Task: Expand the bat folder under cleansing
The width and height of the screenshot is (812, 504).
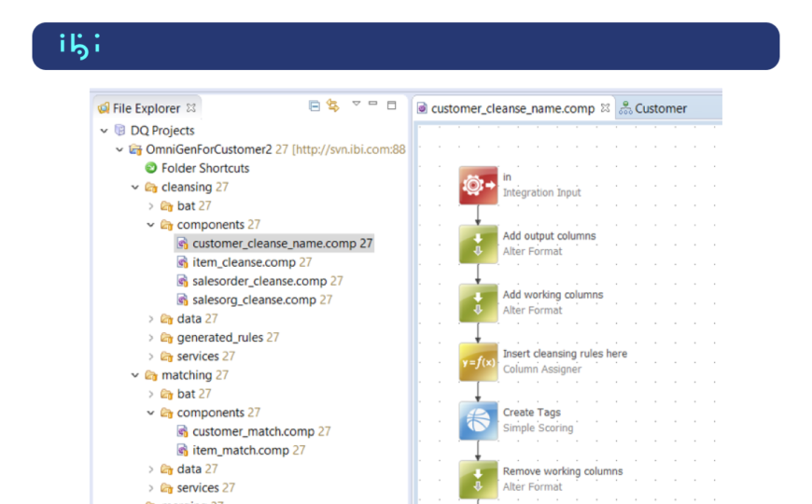Action: pyautogui.click(x=150, y=206)
